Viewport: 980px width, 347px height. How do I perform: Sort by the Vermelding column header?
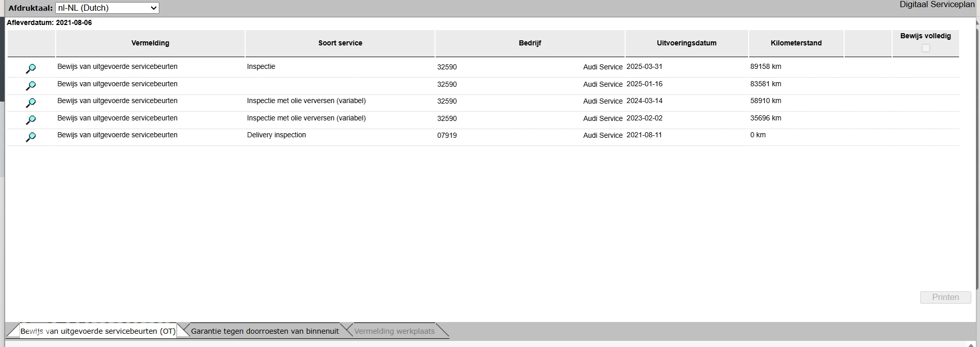pyautogui.click(x=150, y=43)
